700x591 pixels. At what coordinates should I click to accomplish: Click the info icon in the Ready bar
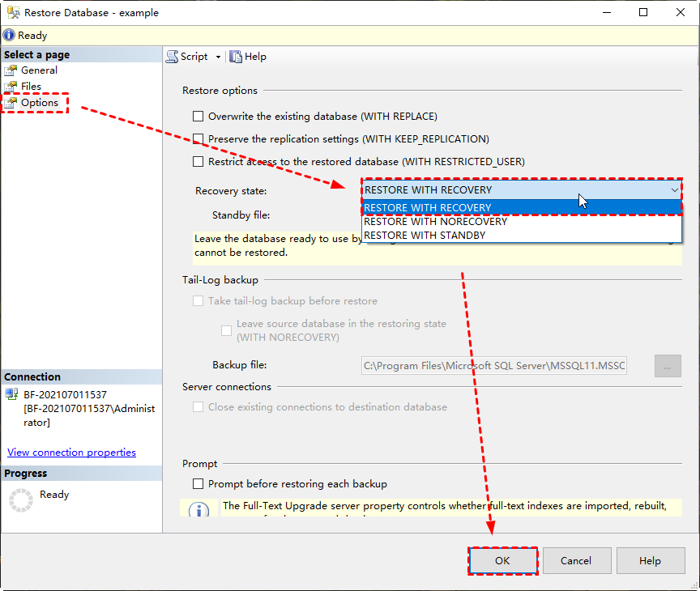(8, 35)
